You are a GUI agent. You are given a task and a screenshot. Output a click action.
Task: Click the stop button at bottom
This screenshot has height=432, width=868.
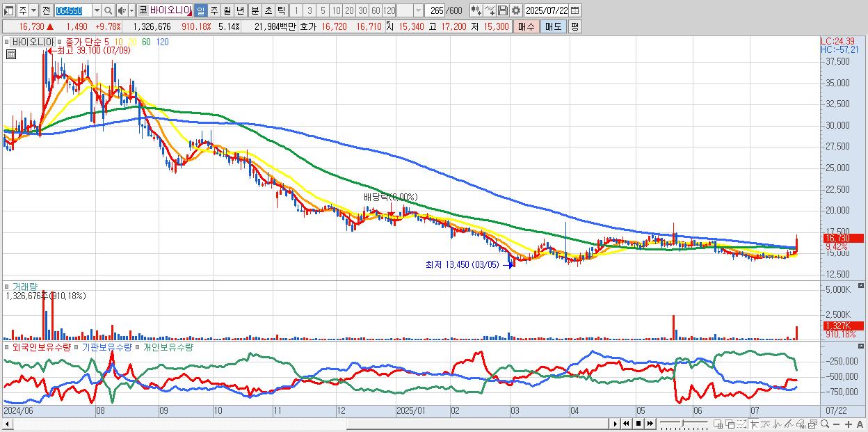638,424
